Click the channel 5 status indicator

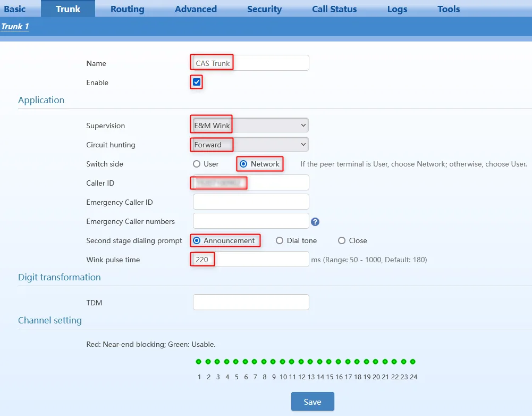(236, 362)
